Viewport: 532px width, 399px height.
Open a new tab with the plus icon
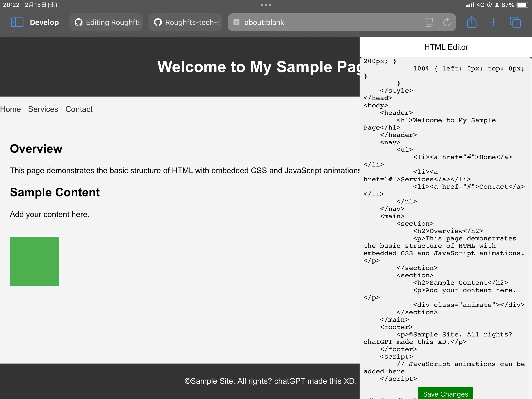pos(493,22)
